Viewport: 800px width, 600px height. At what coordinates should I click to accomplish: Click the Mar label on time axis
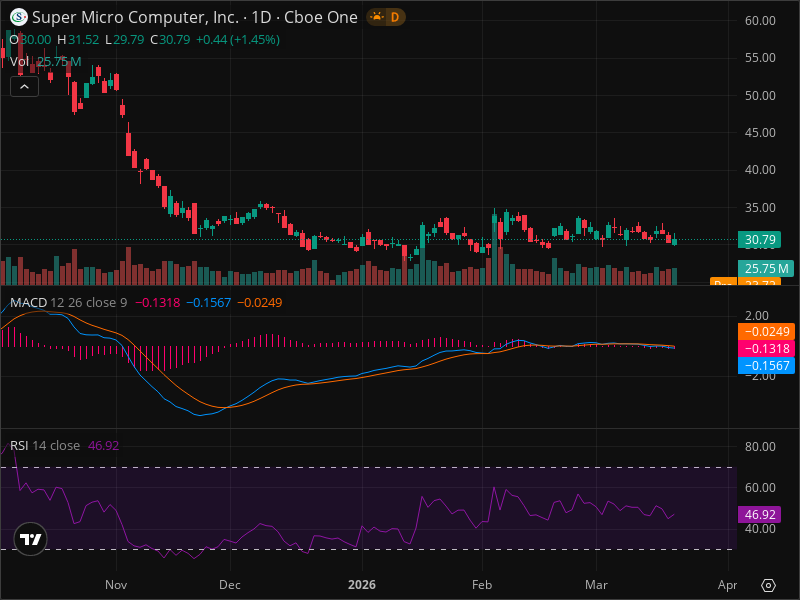(x=596, y=585)
